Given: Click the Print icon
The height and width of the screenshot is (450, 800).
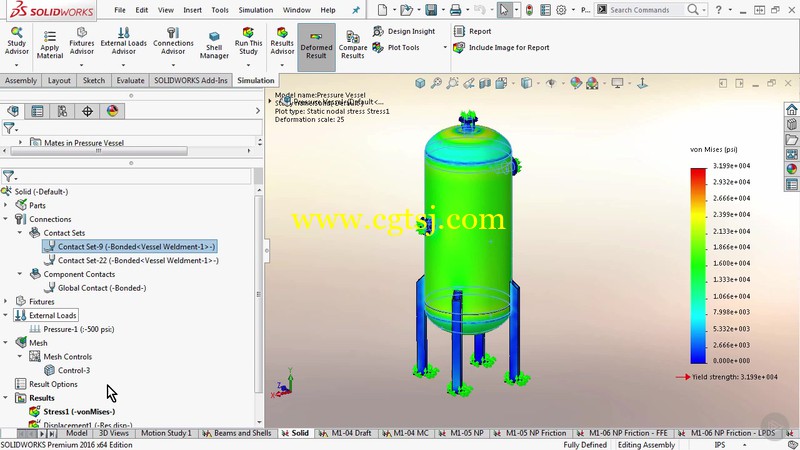Looking at the screenshot, I should 456,10.
